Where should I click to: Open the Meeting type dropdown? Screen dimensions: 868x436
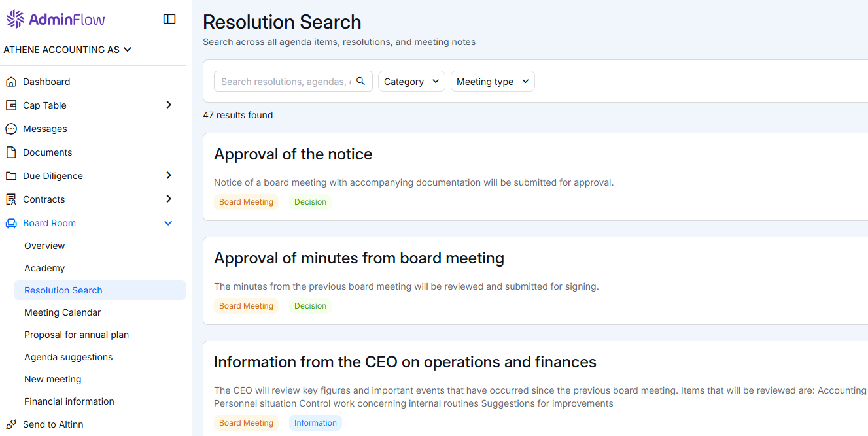tap(493, 82)
